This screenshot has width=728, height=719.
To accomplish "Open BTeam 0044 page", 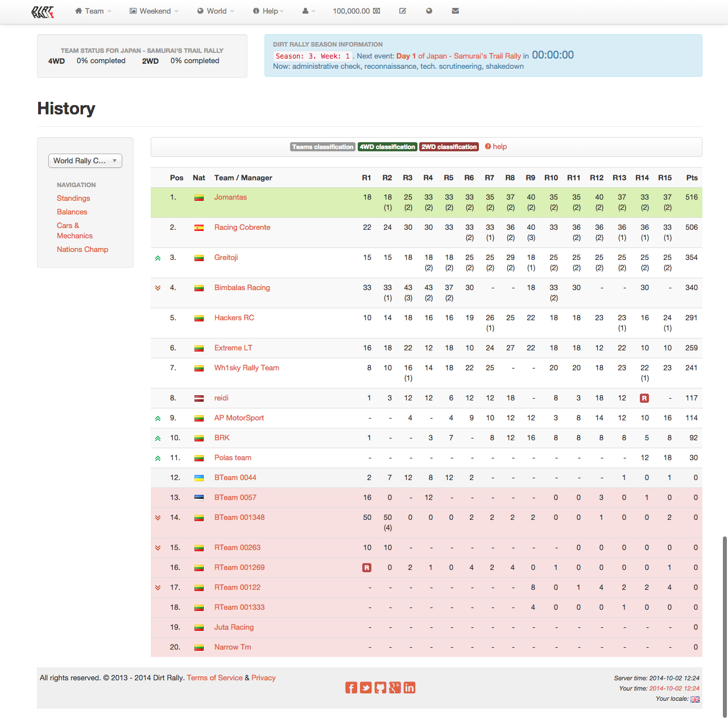I will point(235,478).
